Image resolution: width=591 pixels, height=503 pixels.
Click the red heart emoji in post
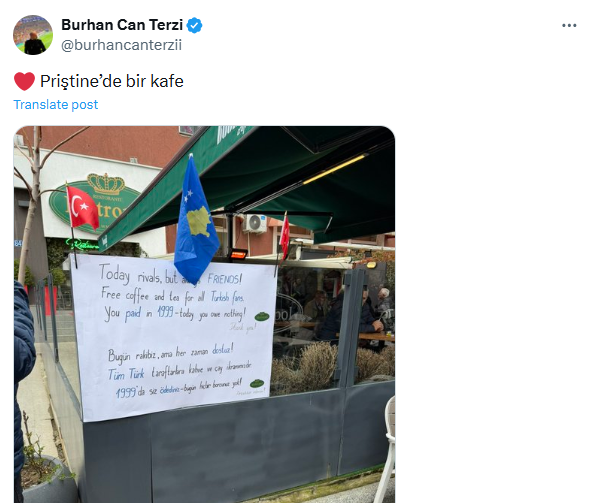pyautogui.click(x=24, y=81)
